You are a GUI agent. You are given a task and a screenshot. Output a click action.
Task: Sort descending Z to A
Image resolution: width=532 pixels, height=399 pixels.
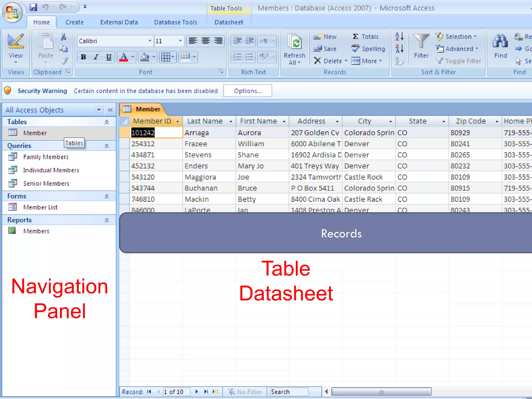pos(399,49)
